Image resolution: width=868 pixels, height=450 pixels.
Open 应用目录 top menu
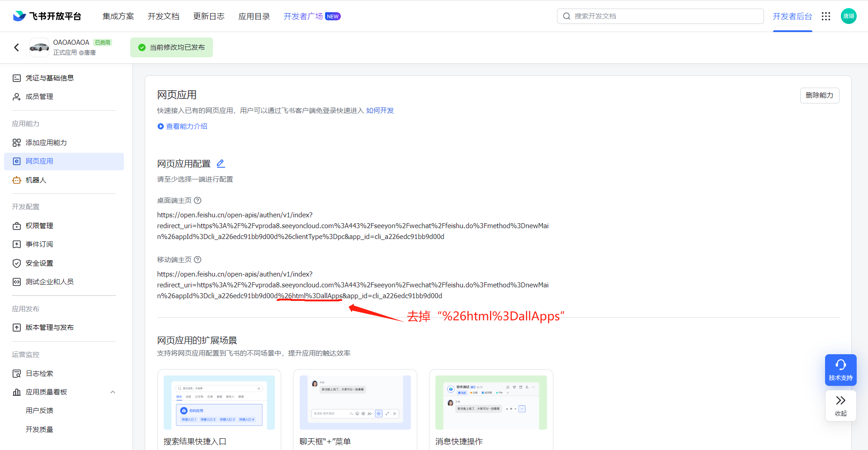click(254, 16)
